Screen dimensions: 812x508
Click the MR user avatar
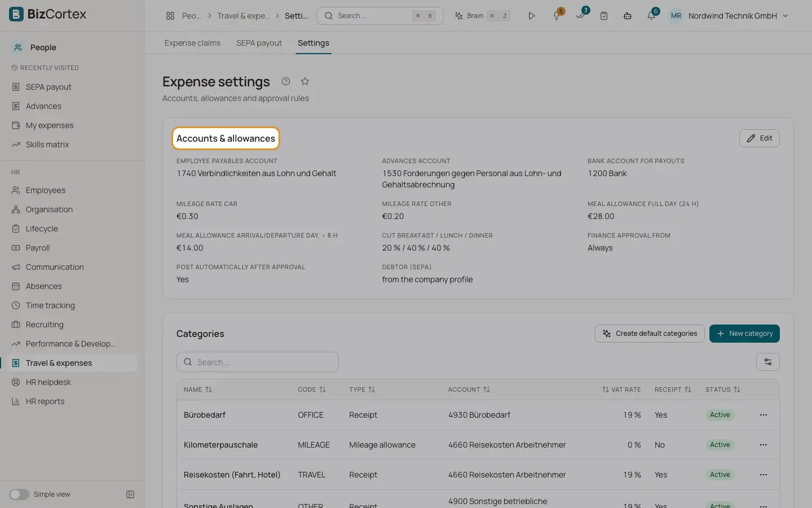(676, 16)
